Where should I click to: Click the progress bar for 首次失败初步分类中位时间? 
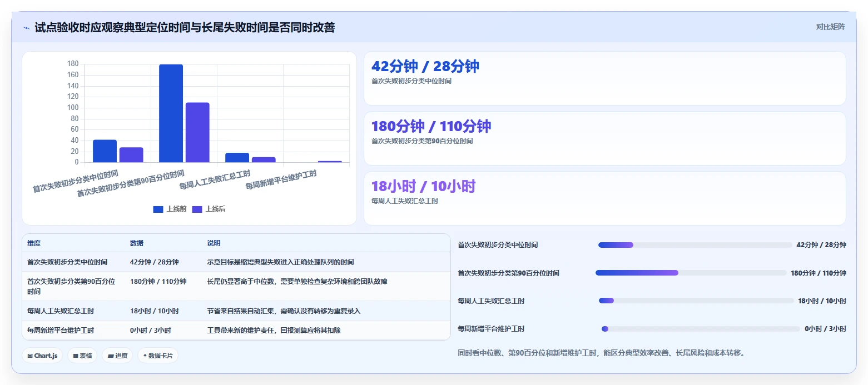tap(695, 245)
